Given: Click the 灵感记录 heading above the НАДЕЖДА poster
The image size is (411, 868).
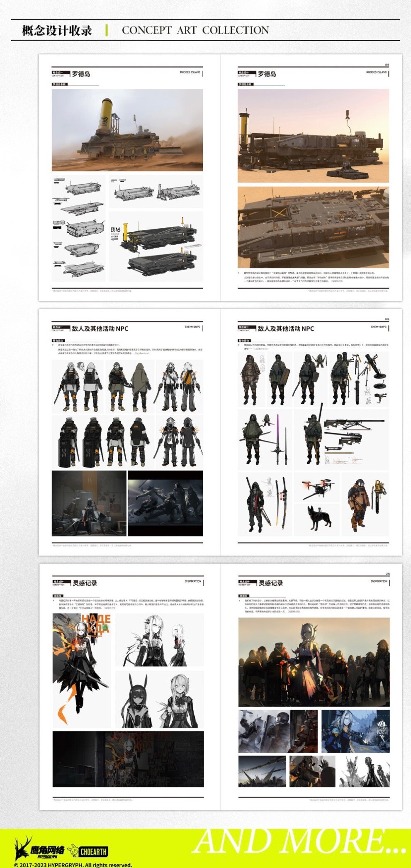Looking at the screenshot, I should click(x=85, y=583).
